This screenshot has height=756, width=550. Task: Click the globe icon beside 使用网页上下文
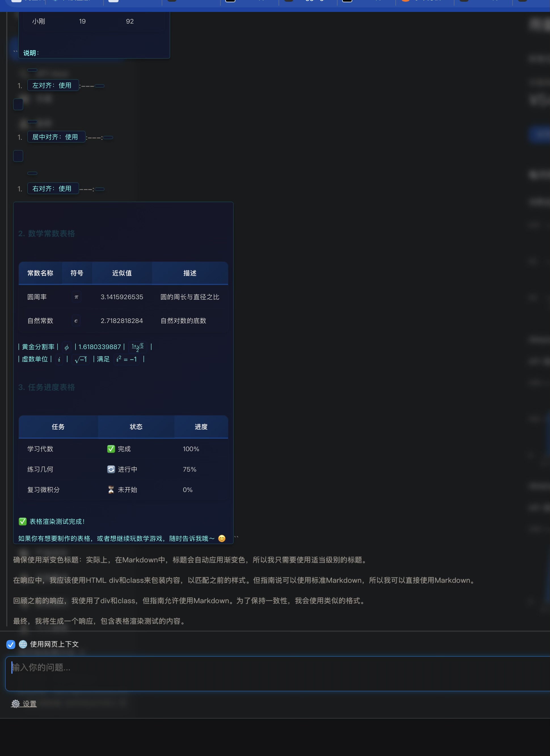[23, 644]
